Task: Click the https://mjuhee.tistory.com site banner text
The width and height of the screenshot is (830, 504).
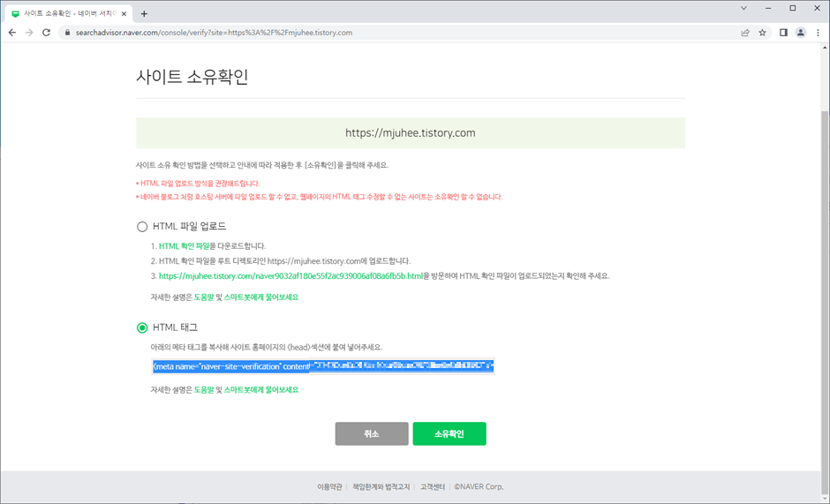Action: (x=411, y=133)
